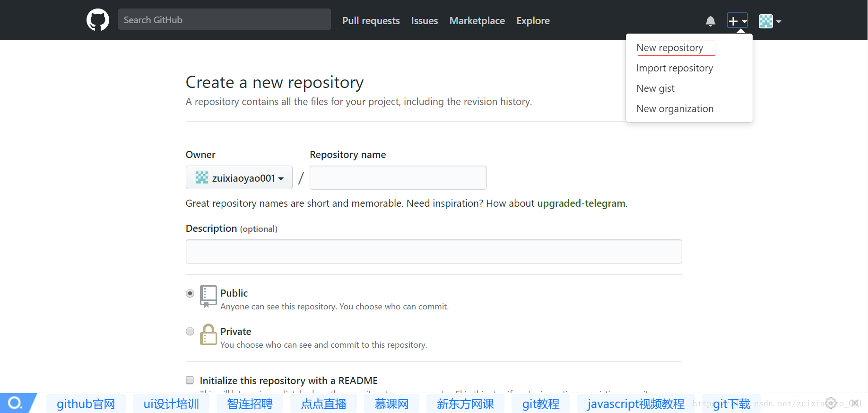Click the Private lock icon
868x413 pixels.
coord(208,334)
